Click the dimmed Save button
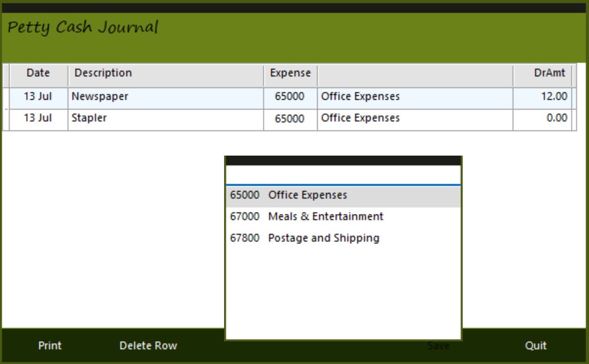This screenshot has width=589, height=364. pyautogui.click(x=438, y=346)
